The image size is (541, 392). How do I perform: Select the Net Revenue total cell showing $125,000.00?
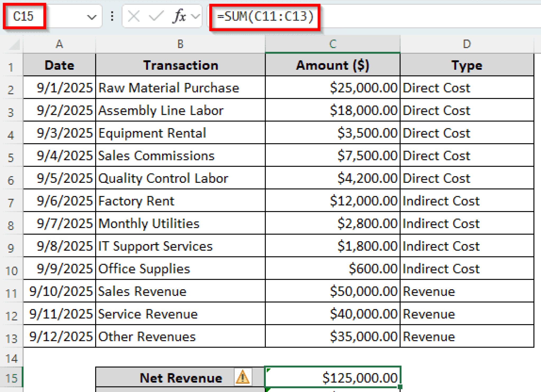point(332,377)
